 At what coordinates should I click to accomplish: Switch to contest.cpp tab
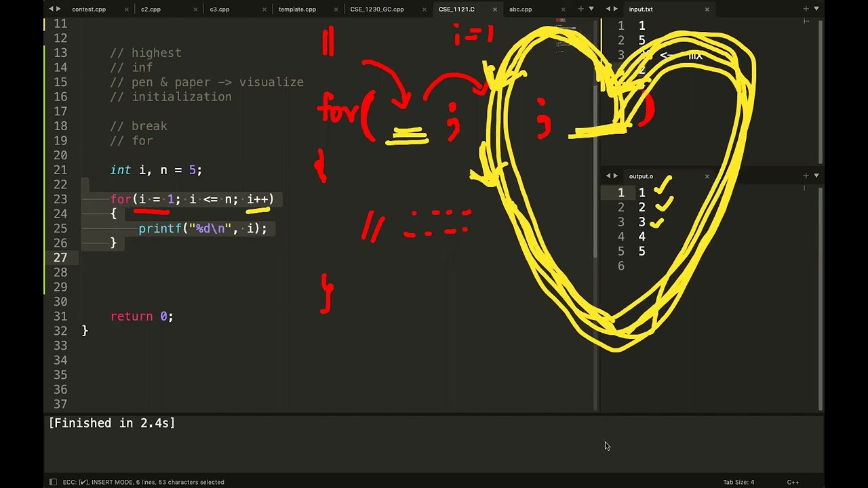pyautogui.click(x=89, y=9)
